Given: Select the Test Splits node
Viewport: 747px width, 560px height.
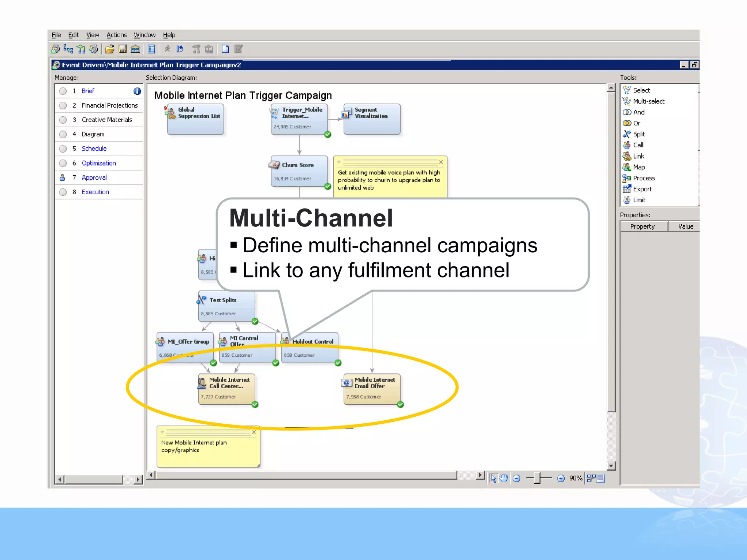Looking at the screenshot, I should 227,306.
